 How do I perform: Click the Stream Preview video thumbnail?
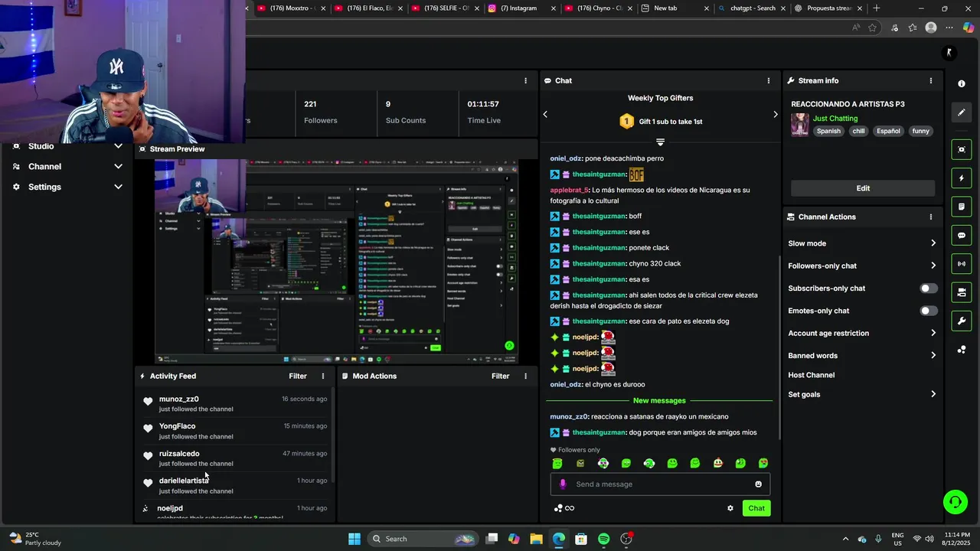click(x=336, y=261)
